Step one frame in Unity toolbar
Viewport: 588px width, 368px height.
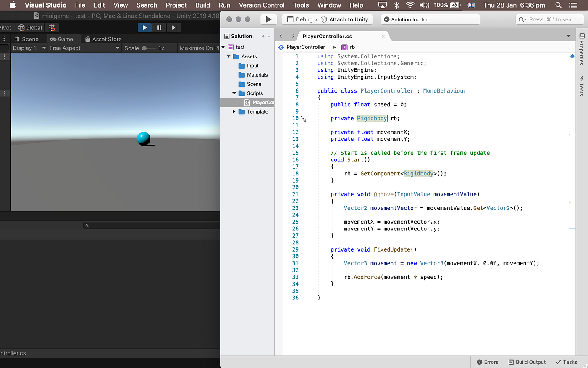point(174,27)
